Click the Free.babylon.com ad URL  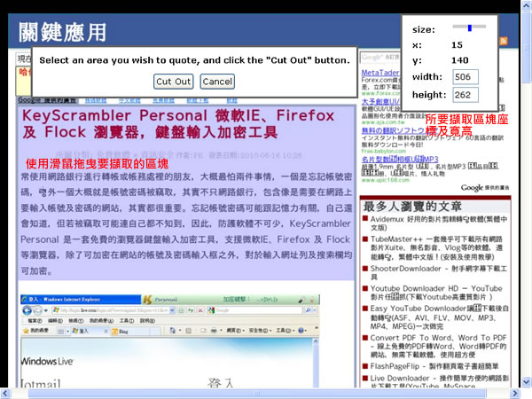point(383,151)
